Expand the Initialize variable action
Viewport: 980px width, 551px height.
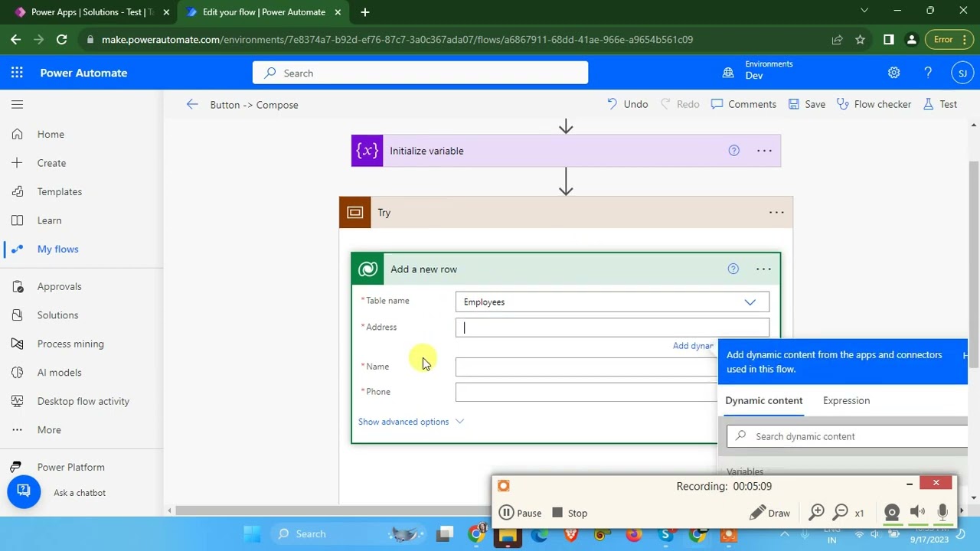pyautogui.click(x=566, y=151)
